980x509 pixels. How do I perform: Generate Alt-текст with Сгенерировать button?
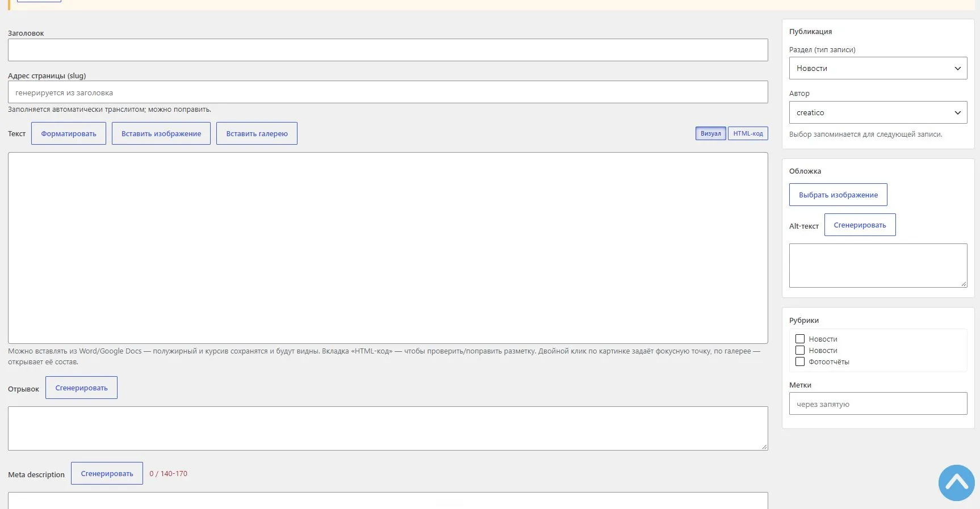tap(860, 225)
